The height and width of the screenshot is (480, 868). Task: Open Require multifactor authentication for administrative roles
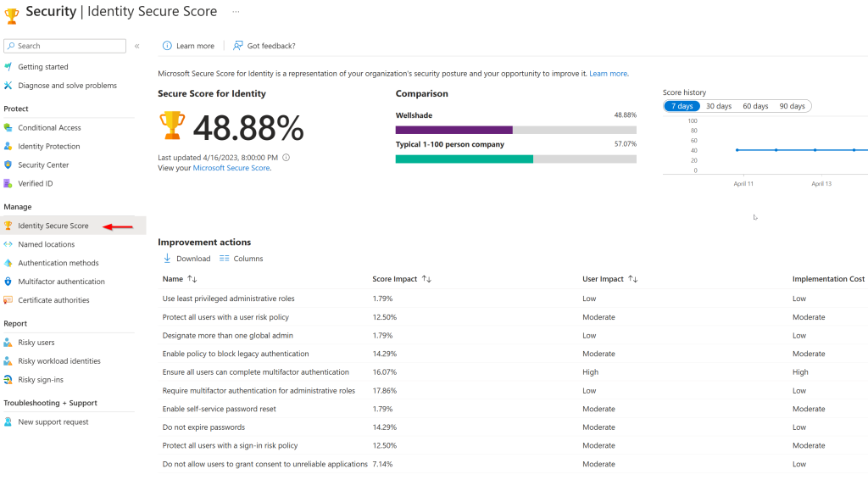(x=259, y=391)
